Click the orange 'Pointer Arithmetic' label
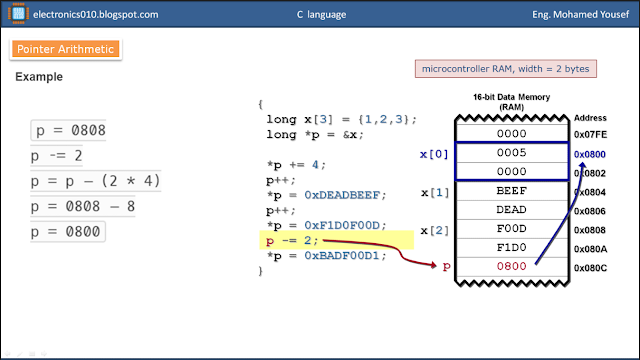Screen dimensions: 640x360 point(65,49)
